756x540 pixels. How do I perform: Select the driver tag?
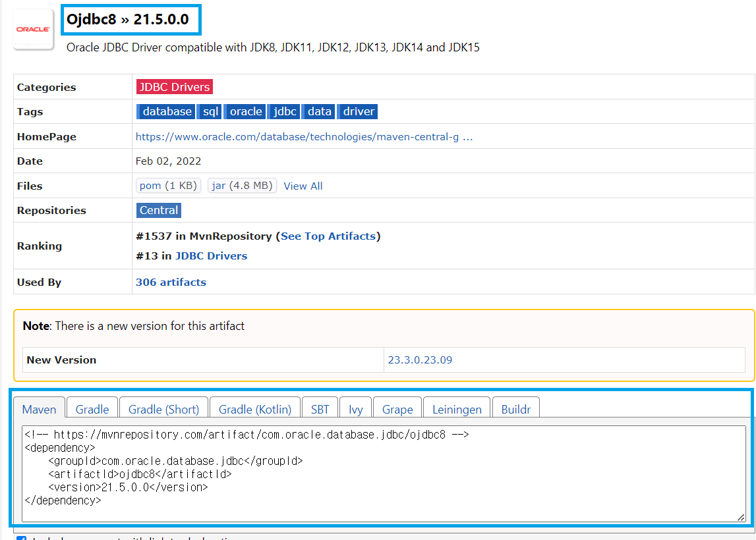[357, 111]
